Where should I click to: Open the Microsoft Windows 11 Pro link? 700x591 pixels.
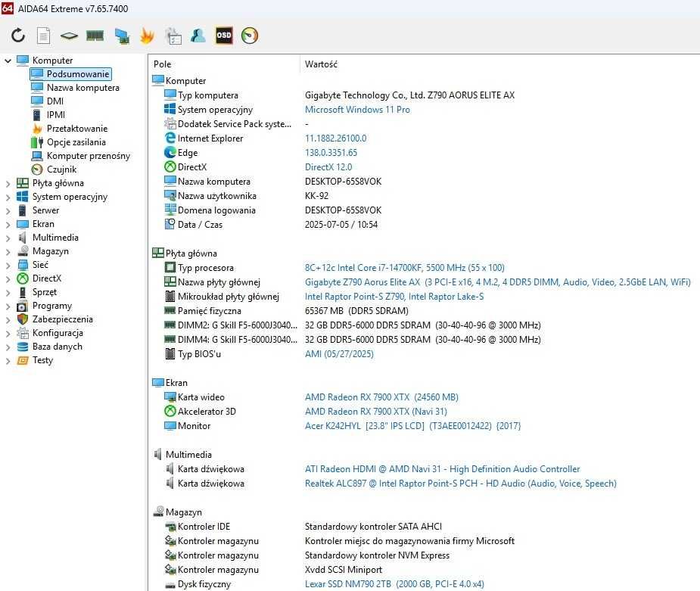(357, 110)
